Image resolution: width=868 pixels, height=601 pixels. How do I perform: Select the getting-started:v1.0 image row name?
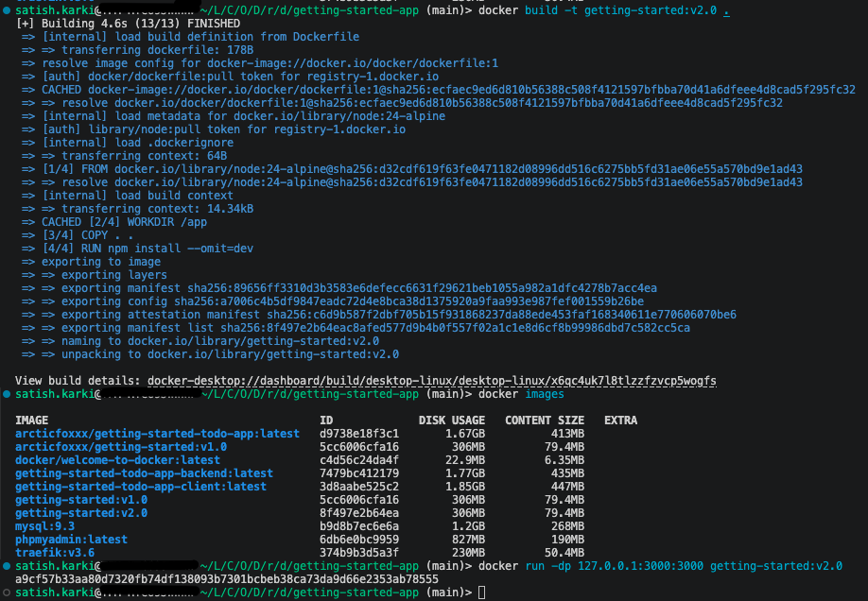[x=81, y=500]
